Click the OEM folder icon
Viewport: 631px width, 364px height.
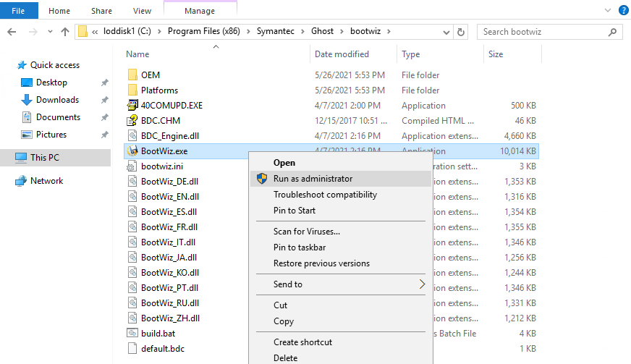(x=132, y=75)
